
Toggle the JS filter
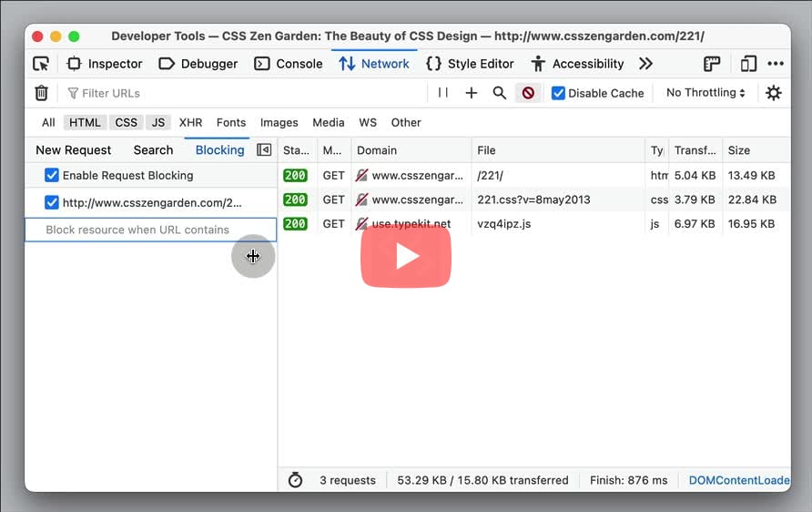158,123
